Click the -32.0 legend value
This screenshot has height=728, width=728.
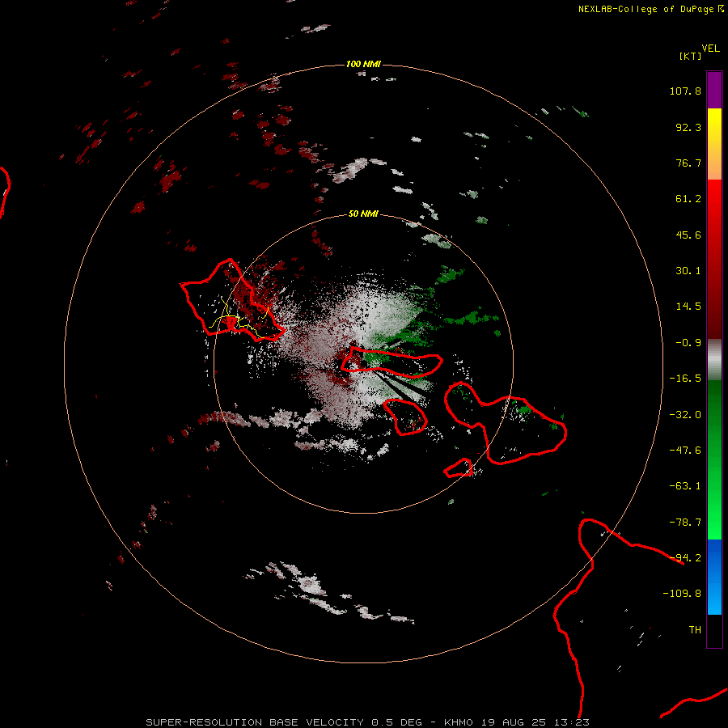685,415
